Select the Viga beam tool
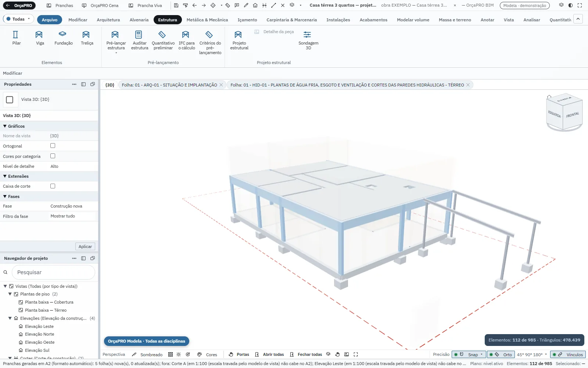 click(40, 38)
